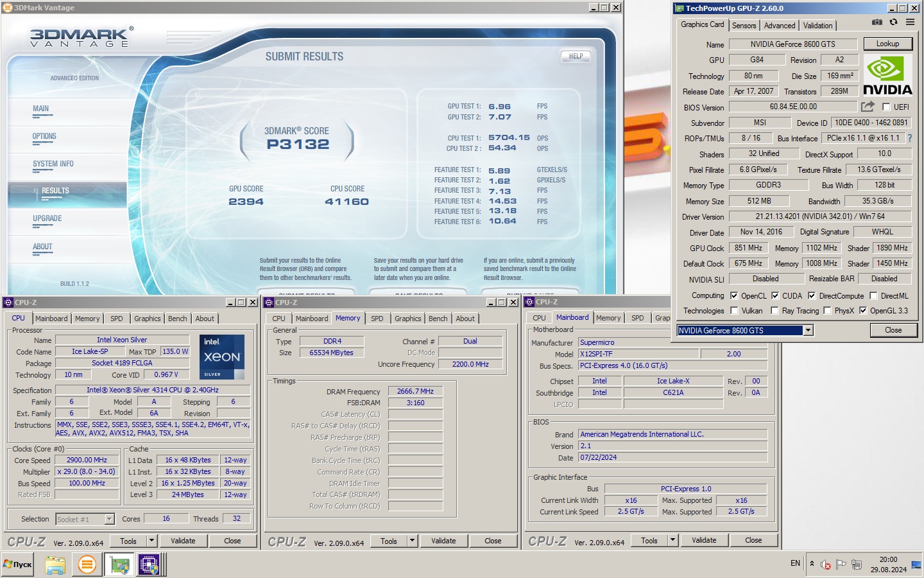Viewport: 924px width, 578px height.
Task: Select Mainboard tab in CPU-Z CPU tab window
Action: coord(51,319)
